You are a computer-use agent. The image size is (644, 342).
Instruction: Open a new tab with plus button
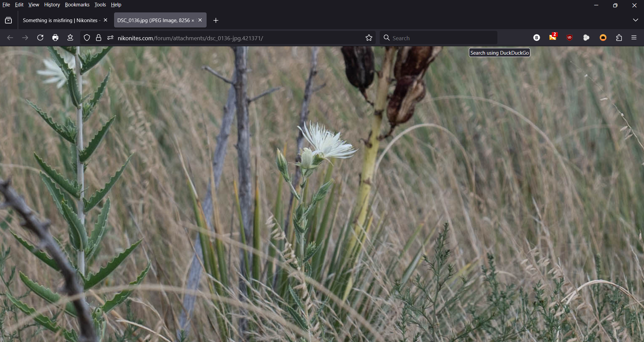point(216,20)
